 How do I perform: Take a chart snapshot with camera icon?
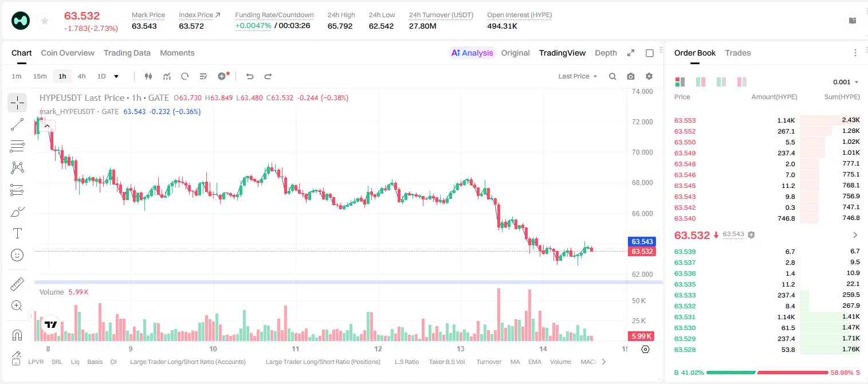point(631,76)
